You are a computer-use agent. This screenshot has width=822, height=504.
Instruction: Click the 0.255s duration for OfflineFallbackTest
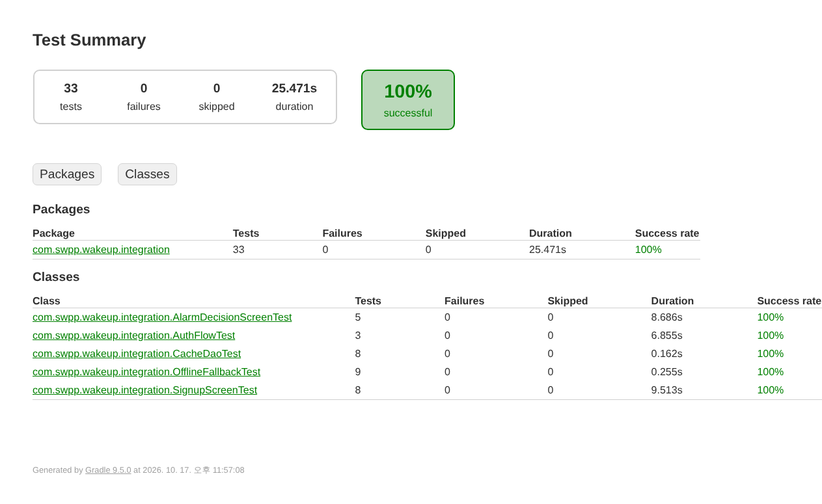(667, 372)
